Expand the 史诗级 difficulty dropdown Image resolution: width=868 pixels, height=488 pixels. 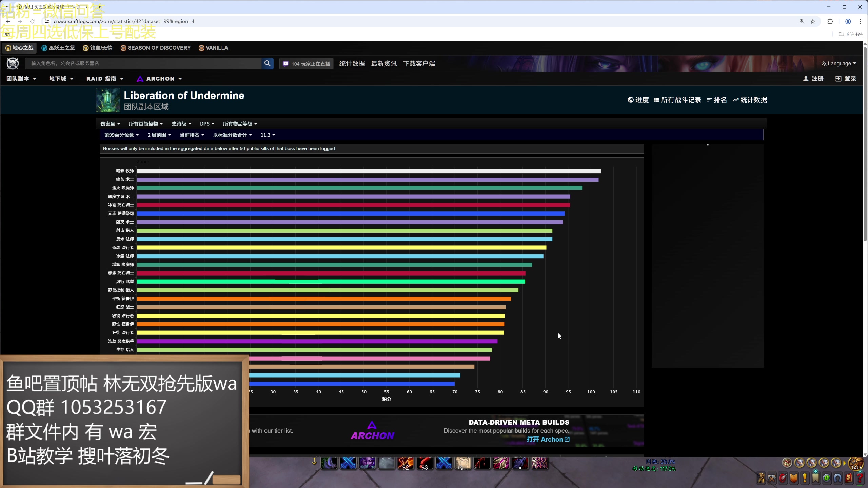tap(181, 124)
